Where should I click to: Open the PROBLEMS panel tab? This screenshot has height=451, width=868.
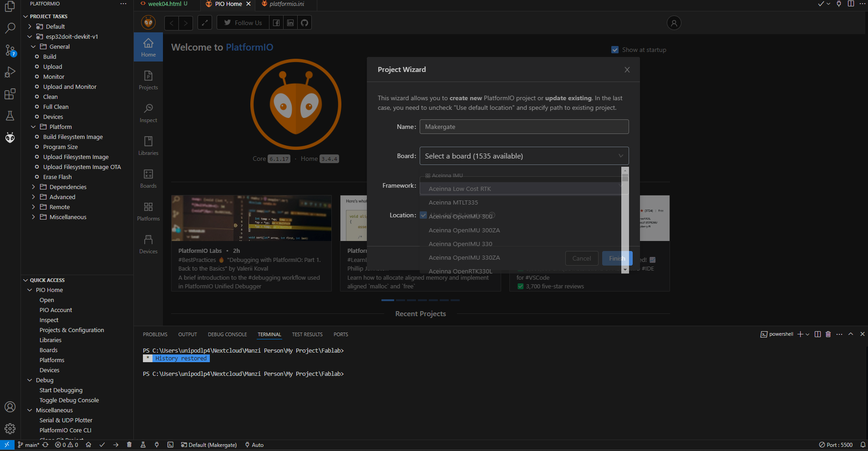(x=155, y=334)
